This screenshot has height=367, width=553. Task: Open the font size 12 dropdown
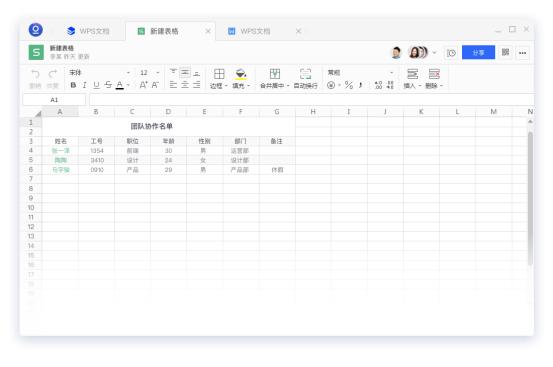[150, 73]
